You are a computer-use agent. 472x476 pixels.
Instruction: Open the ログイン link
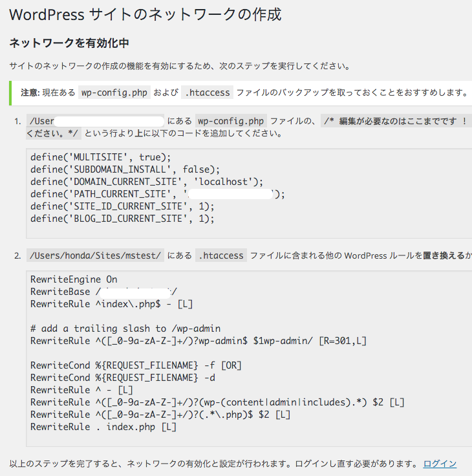click(x=440, y=464)
